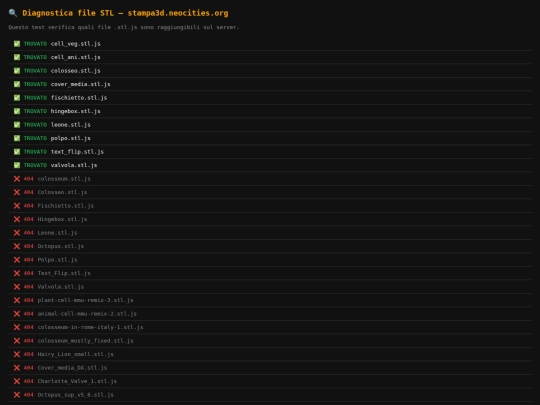
Task: Select the found file name hingebox.stl.js
Action: (x=75, y=111)
